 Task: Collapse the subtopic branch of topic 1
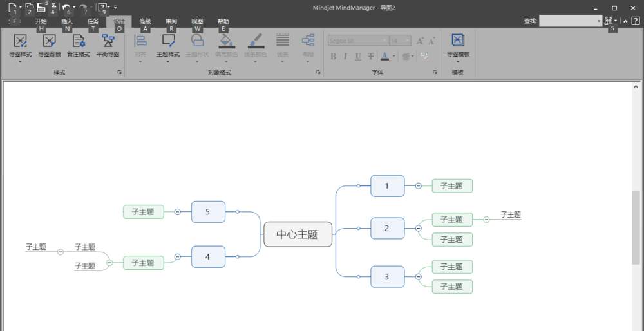pyautogui.click(x=418, y=186)
